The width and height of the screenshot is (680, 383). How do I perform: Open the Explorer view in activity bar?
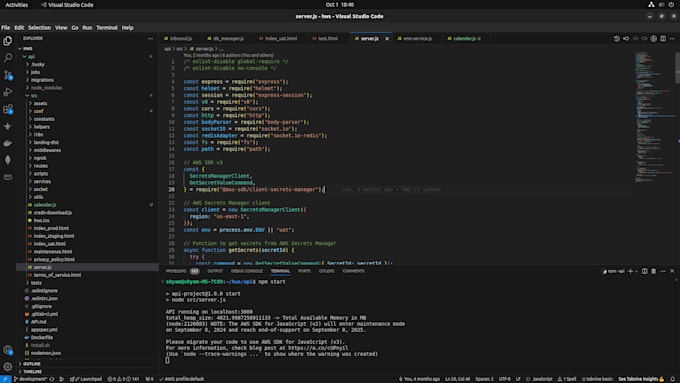coord(8,41)
